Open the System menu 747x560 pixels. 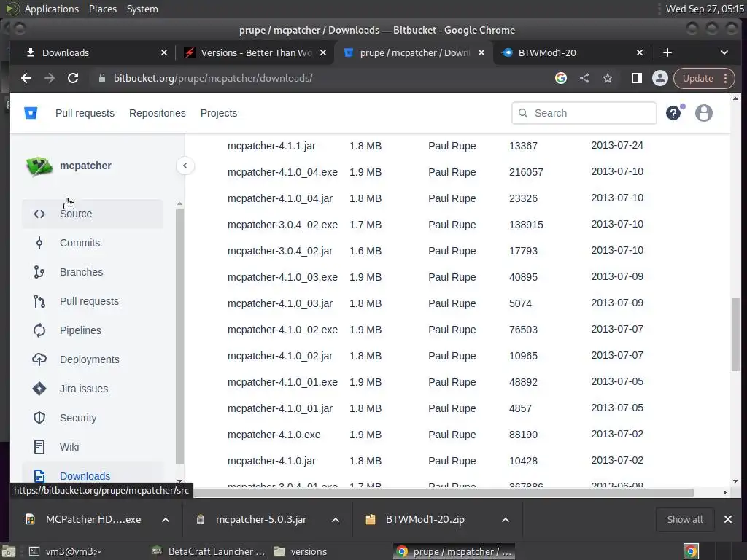[x=142, y=9]
